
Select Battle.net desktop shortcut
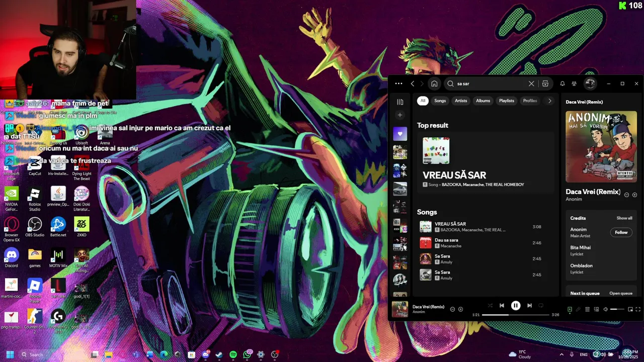(x=58, y=227)
